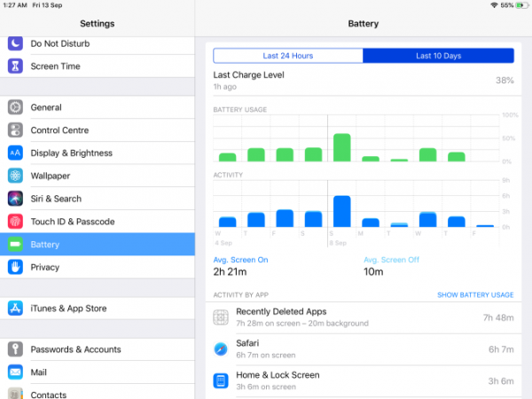Tap Avg. Screen Off label
This screenshot has width=532, height=399.
click(391, 260)
